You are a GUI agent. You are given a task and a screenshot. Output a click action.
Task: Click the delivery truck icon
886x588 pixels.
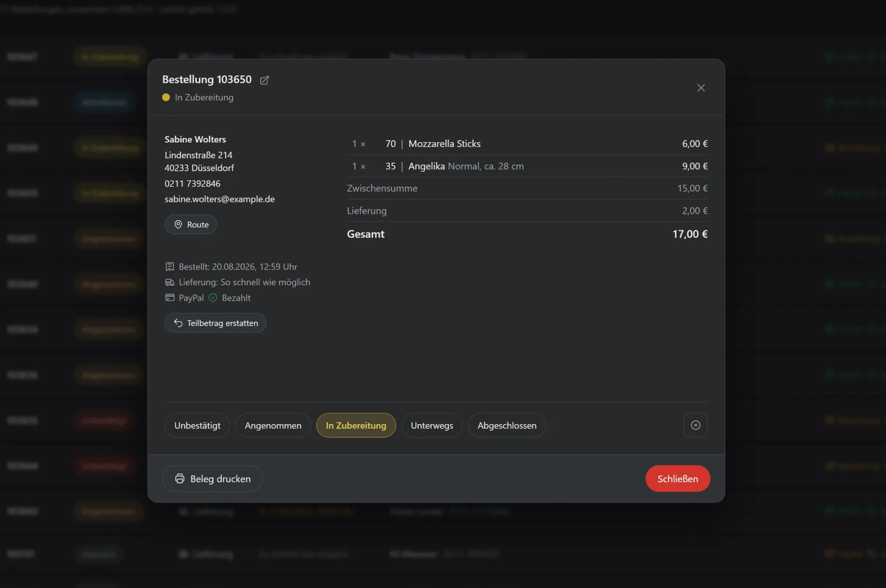pyautogui.click(x=170, y=282)
